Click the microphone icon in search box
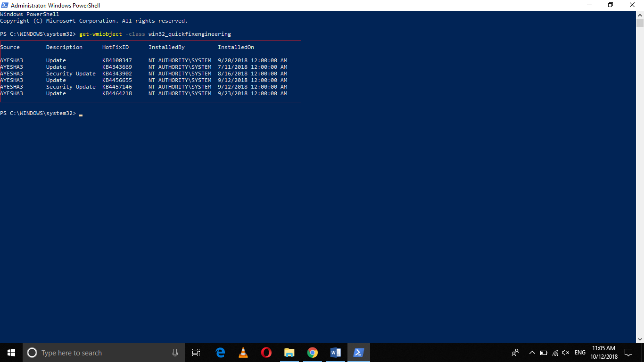The image size is (644, 362). pyautogui.click(x=175, y=353)
